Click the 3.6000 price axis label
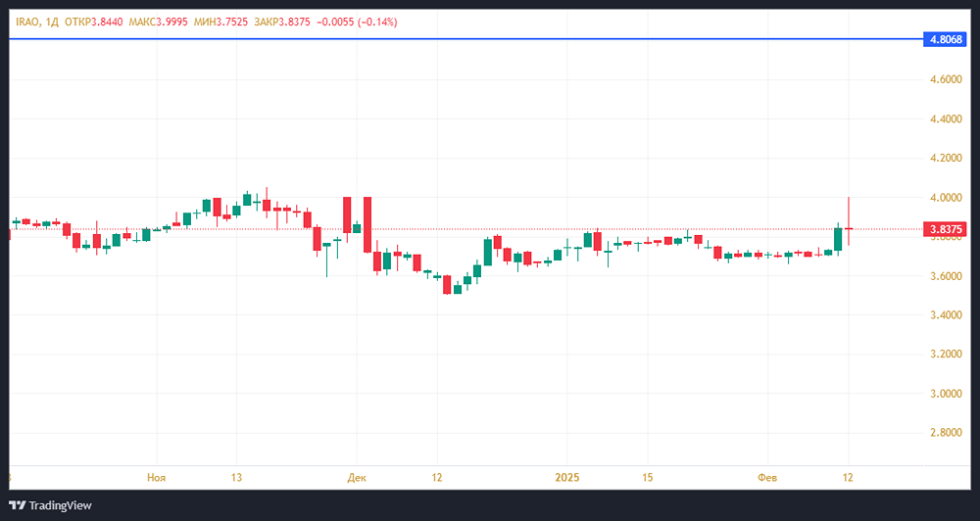The image size is (980, 521). pos(946,276)
